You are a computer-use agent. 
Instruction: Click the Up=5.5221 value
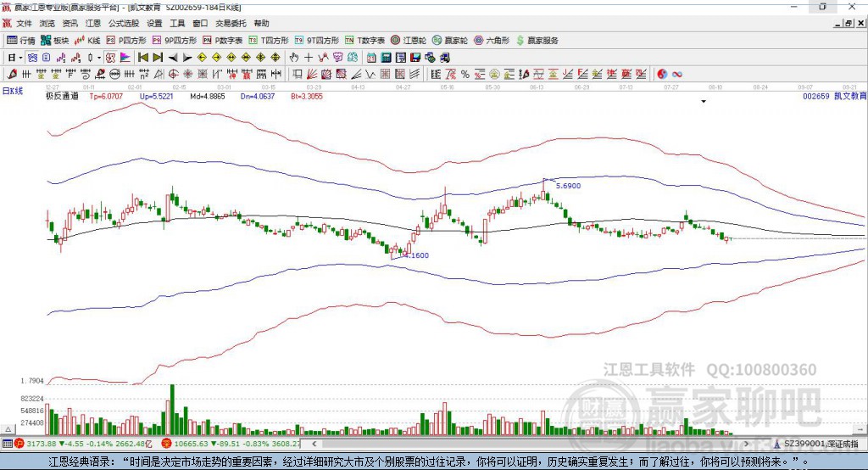[157, 97]
